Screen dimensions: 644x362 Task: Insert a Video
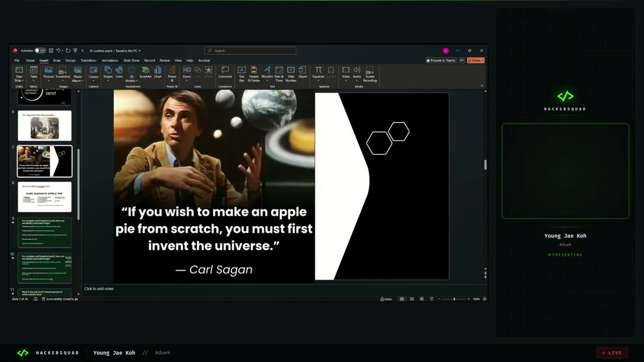[346, 73]
